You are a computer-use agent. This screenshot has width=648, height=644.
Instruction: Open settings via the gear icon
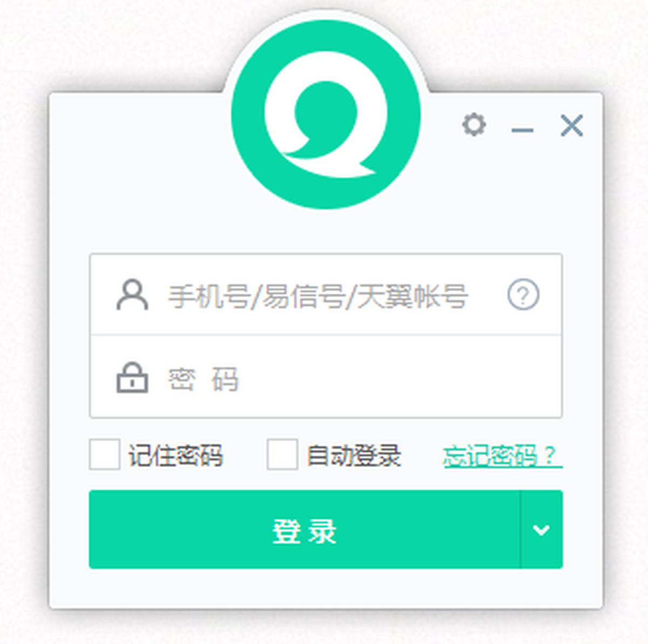[x=474, y=125]
